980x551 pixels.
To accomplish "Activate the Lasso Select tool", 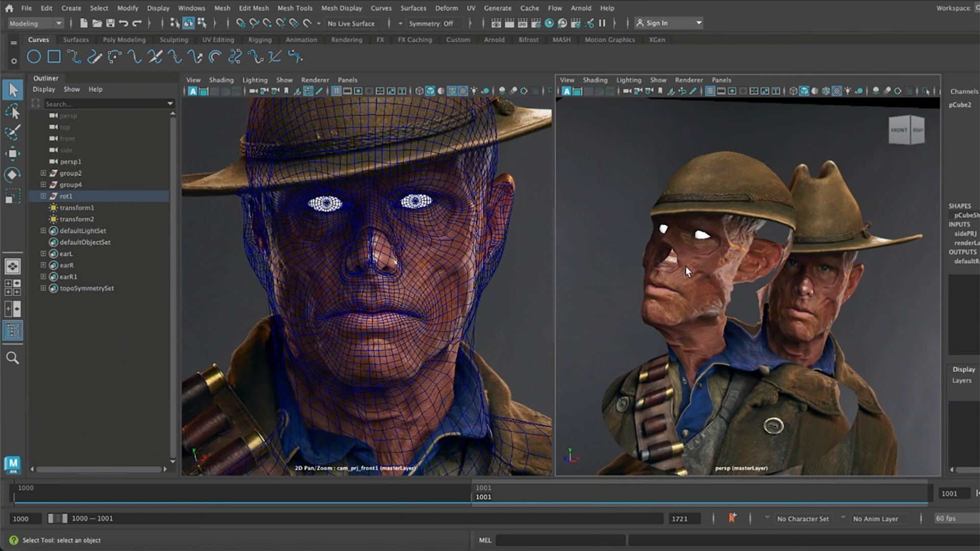I will (x=13, y=111).
